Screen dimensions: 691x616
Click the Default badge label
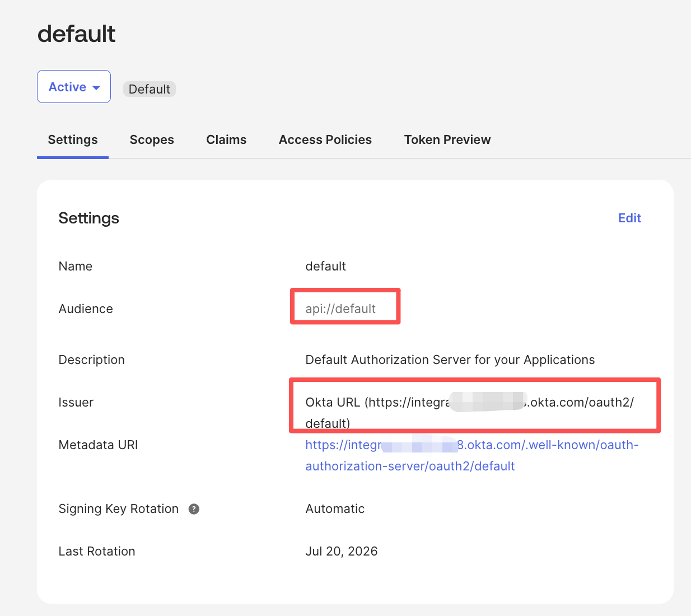pos(150,89)
